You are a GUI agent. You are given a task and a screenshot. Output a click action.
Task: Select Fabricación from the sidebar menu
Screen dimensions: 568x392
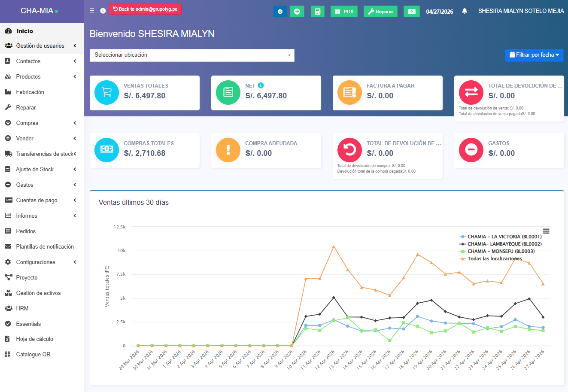coord(30,92)
